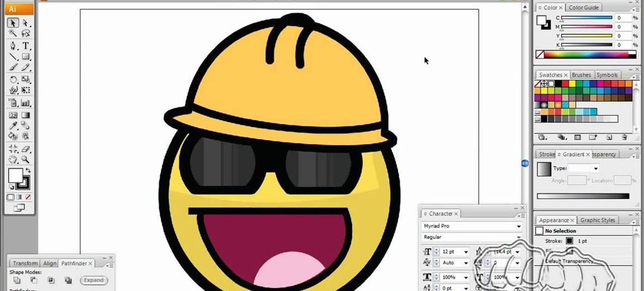644x291 pixels.
Task: Select the Zoom magnifier tool
Action: point(26,159)
